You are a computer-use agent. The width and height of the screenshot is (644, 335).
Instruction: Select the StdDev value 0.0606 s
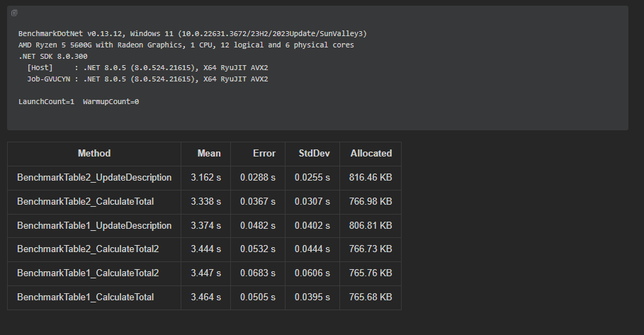pyautogui.click(x=312, y=273)
